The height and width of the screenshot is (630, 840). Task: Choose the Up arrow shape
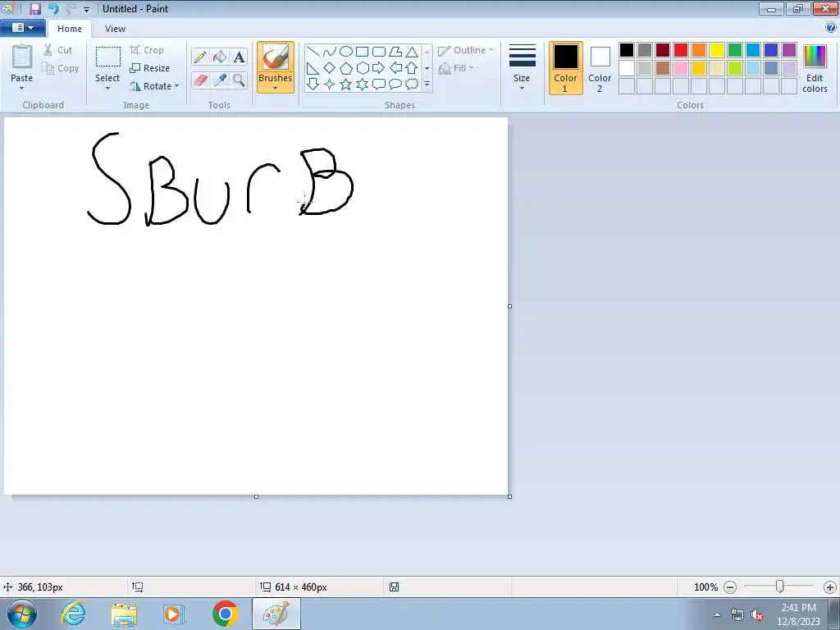coord(412,68)
